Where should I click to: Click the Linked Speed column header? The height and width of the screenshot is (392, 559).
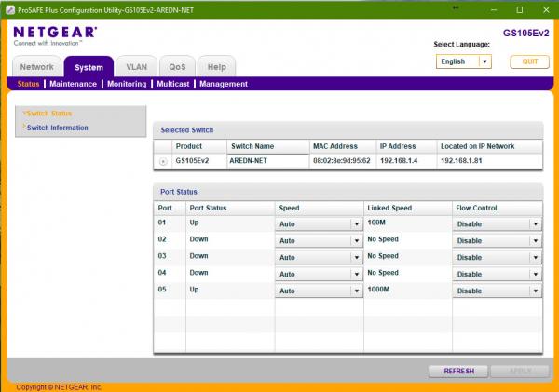(408, 209)
